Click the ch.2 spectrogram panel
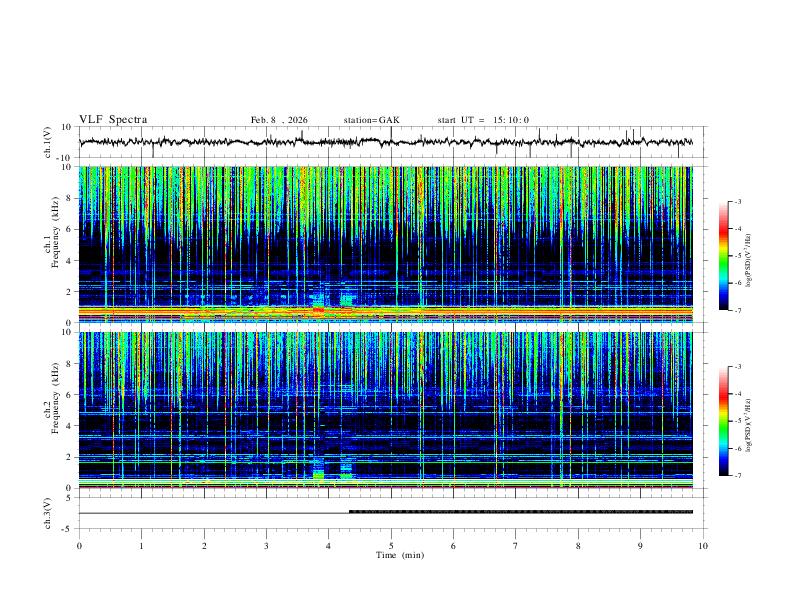Image resolution: width=792 pixels, height=612 pixels. [x=385, y=410]
